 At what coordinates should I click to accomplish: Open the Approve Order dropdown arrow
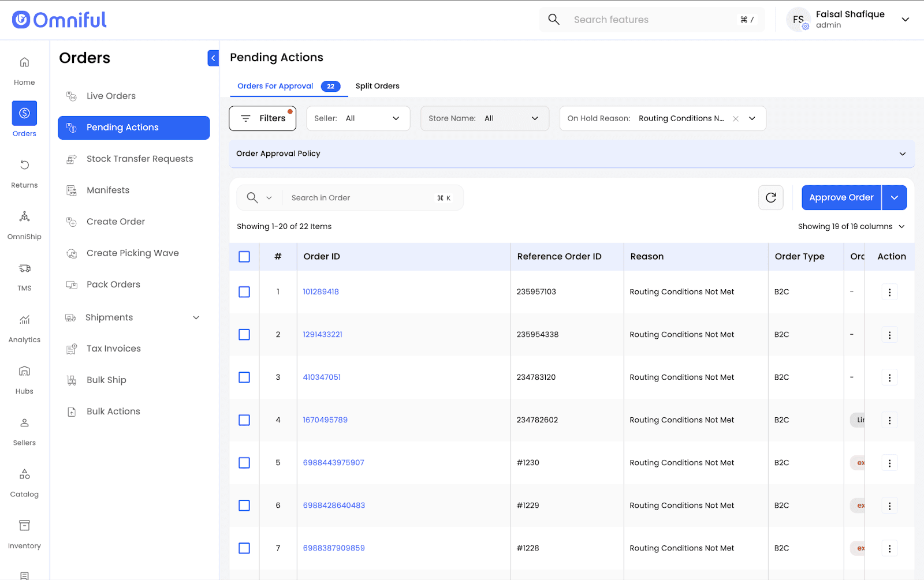coord(894,198)
